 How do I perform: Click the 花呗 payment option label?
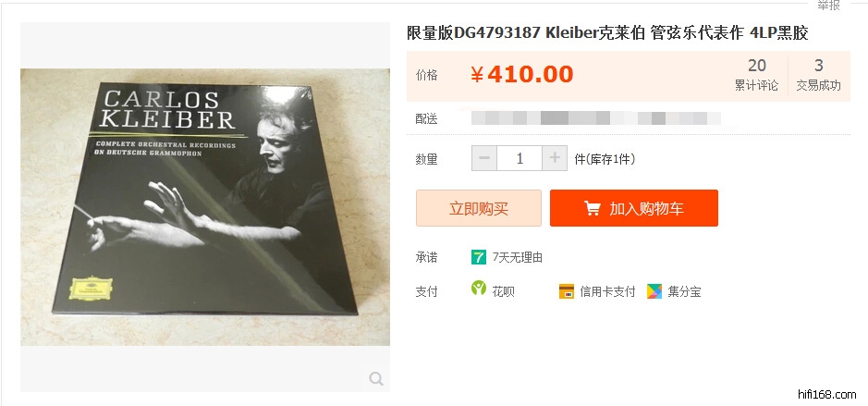pyautogui.click(x=503, y=292)
